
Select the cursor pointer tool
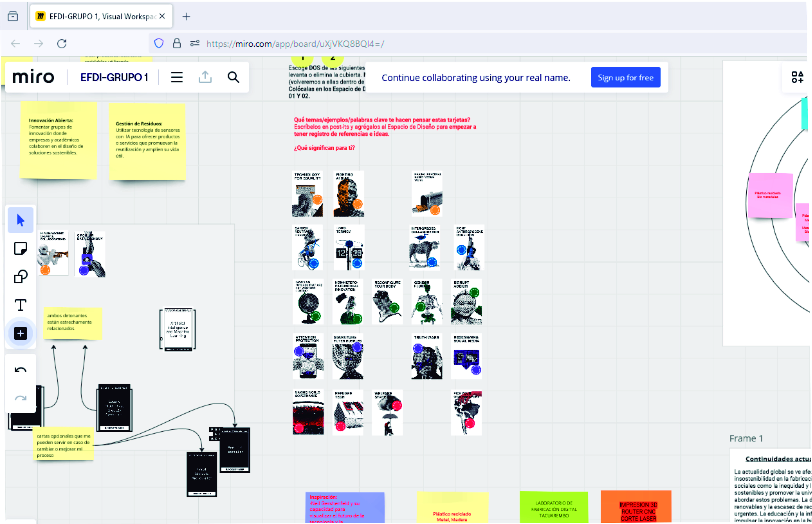20,220
